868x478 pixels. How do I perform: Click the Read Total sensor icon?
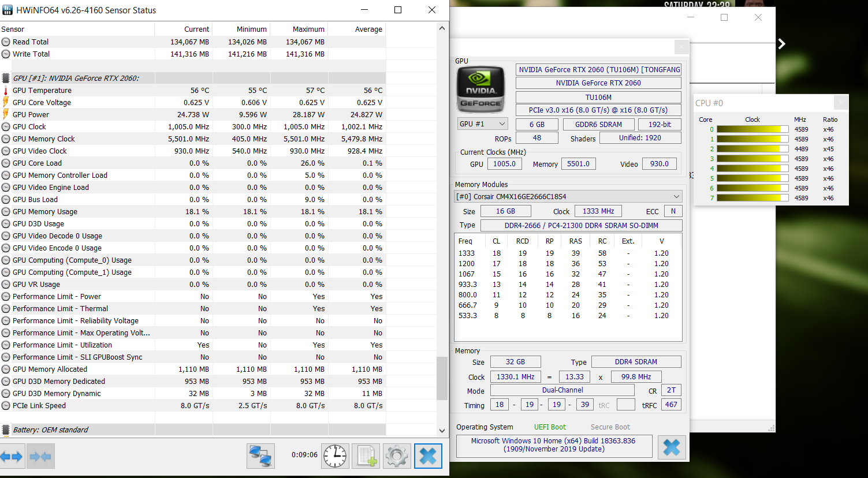[x=6, y=42]
